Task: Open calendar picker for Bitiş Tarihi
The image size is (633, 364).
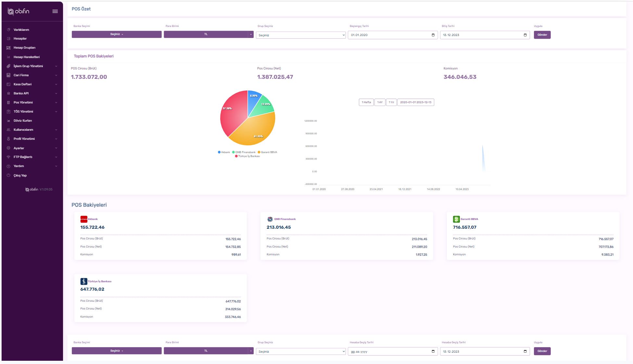Action: (x=525, y=35)
